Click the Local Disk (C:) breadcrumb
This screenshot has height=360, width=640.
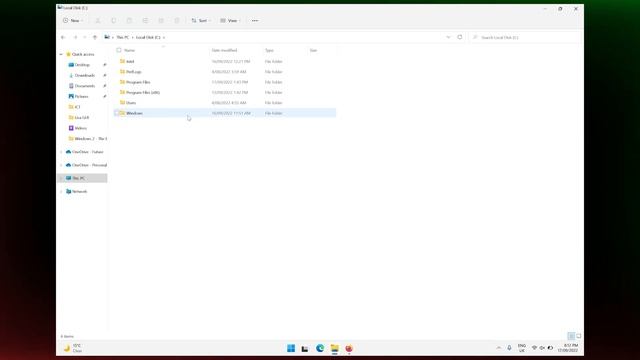148,37
